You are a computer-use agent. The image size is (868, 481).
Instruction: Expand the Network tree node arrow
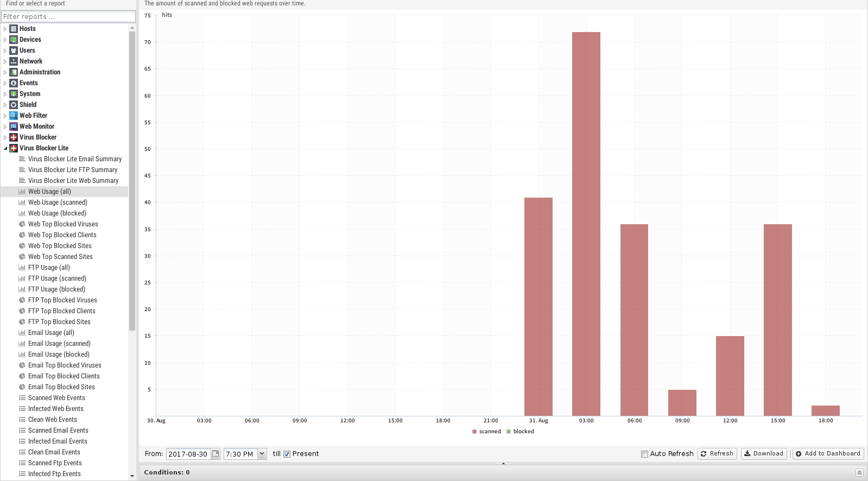[5, 61]
